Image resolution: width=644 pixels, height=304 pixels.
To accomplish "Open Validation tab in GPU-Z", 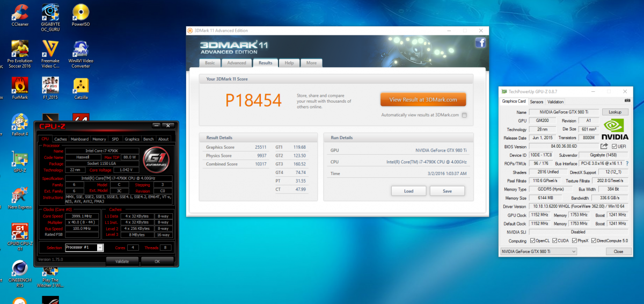I will [555, 102].
